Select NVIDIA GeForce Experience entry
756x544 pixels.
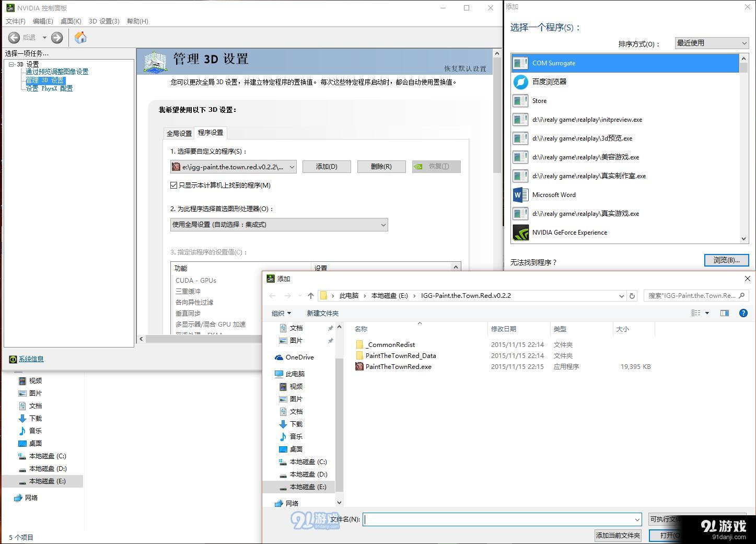[625, 233]
